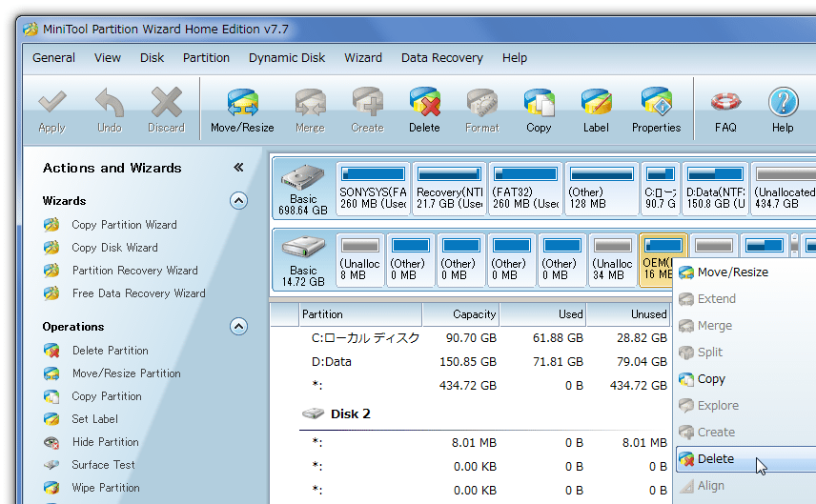Viewport: 816px width, 504px height.
Task: Select the 34 MB Unallocated block
Action: (612, 260)
